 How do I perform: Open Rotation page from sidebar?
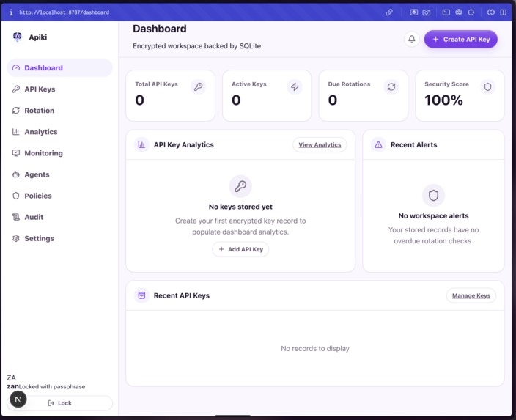pos(59,111)
